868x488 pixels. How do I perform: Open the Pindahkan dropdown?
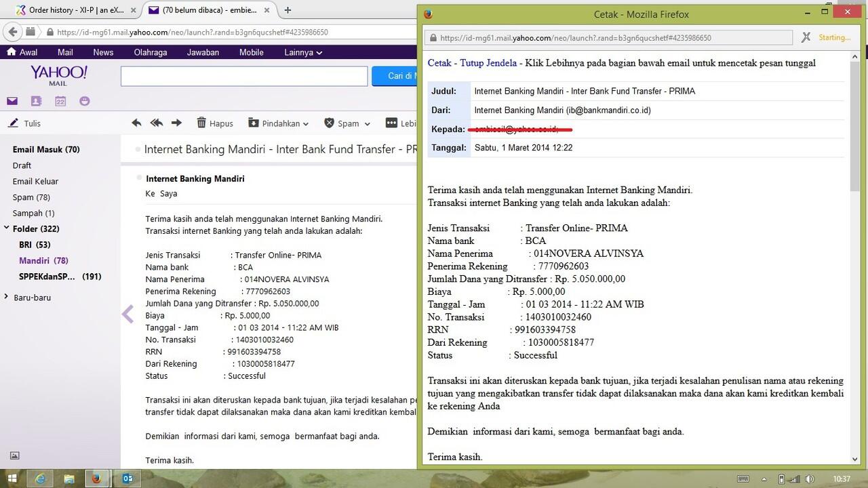(278, 123)
